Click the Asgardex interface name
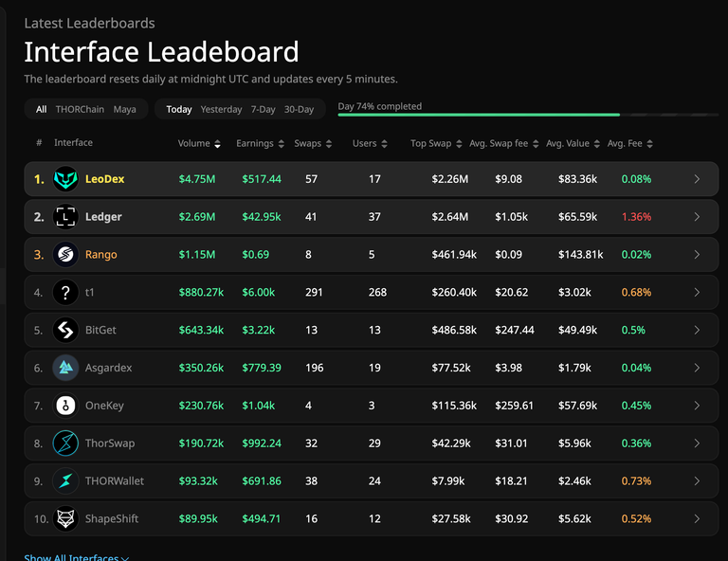 [x=108, y=368]
